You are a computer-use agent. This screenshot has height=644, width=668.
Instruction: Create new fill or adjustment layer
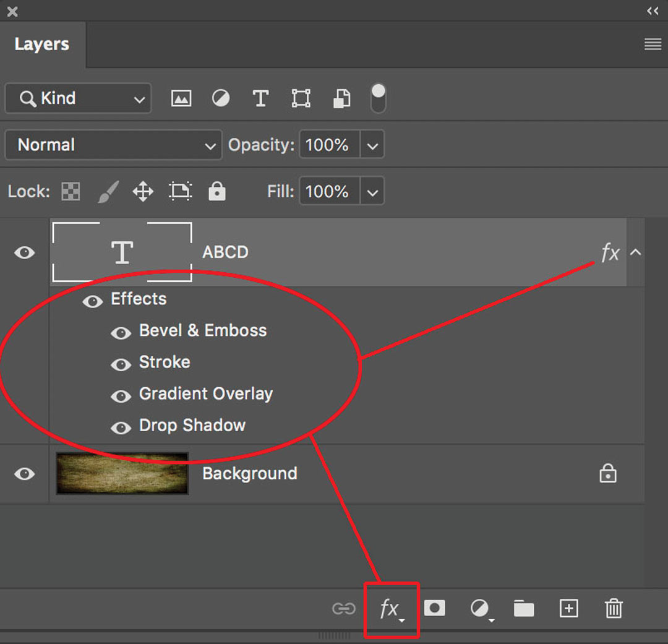point(480,609)
